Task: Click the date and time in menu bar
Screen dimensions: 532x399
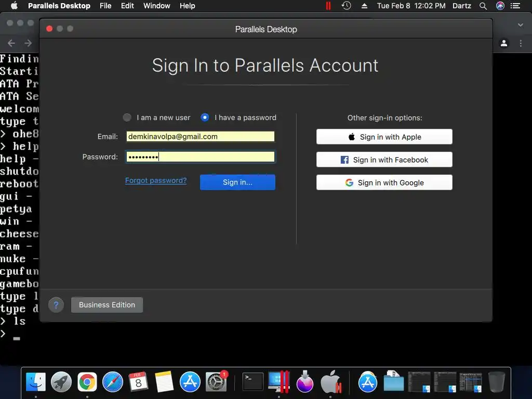Action: point(411,6)
